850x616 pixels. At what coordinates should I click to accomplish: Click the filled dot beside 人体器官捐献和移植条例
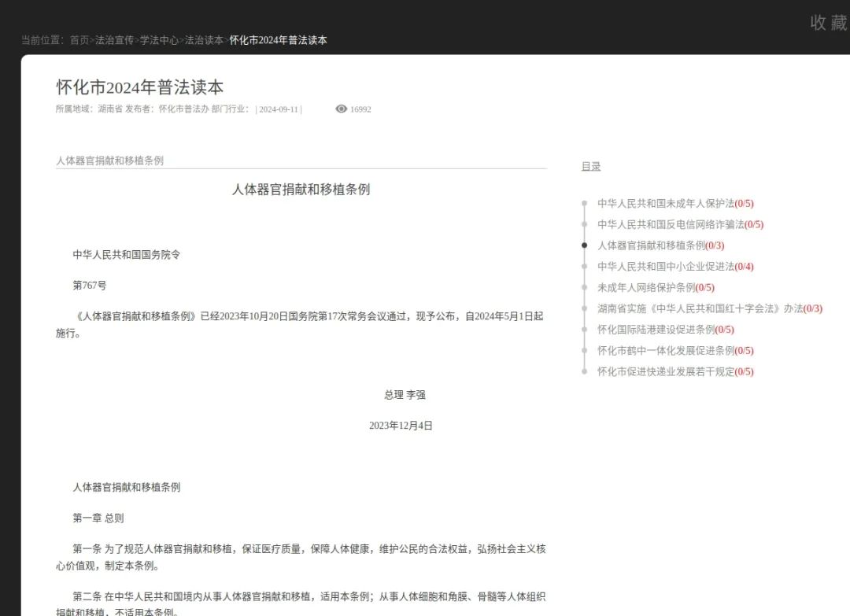583,245
